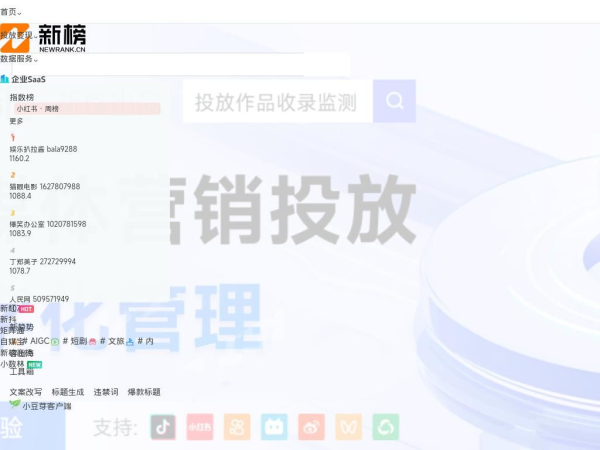Select the Douyin platform icon
This screenshot has width=600, height=450.
[163, 427]
